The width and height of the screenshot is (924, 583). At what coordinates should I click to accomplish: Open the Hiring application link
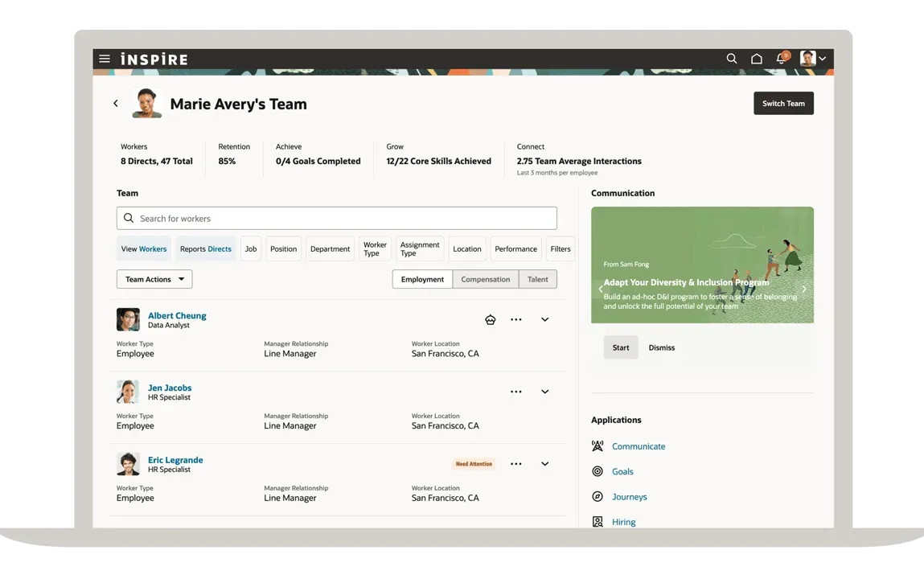pyautogui.click(x=623, y=522)
